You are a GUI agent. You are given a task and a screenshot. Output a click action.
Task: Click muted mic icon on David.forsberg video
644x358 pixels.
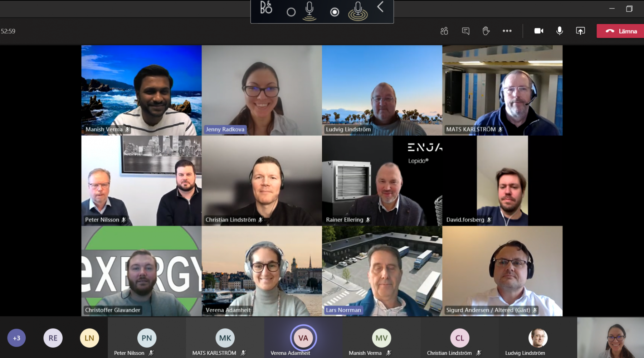pyautogui.click(x=489, y=220)
